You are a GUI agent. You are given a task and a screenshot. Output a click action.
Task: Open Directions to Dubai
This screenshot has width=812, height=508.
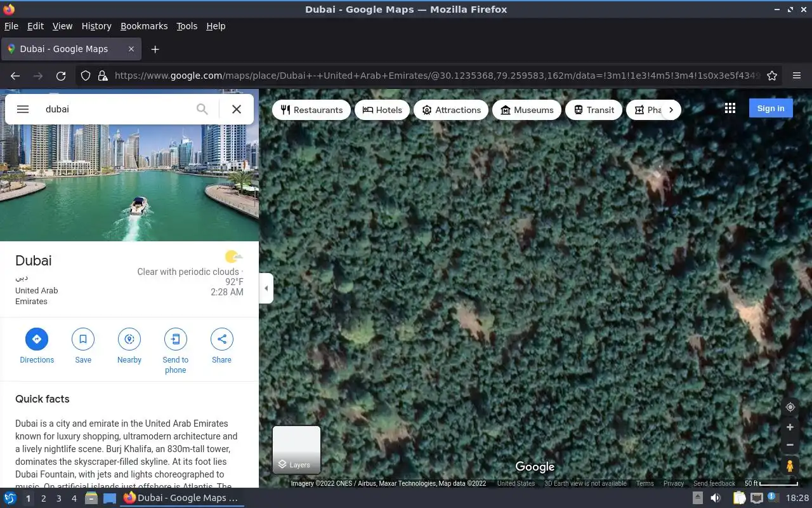37,346
